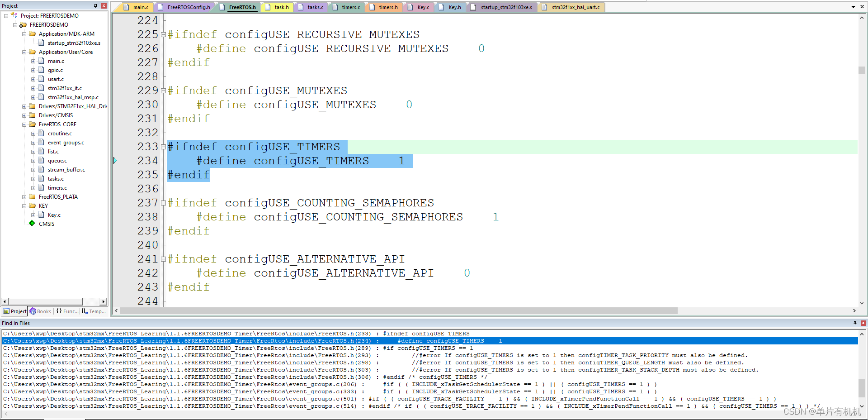Screen dimensions: 868x420
Task: Click the FreeRTOS_CORE folder icon
Action: click(32, 124)
